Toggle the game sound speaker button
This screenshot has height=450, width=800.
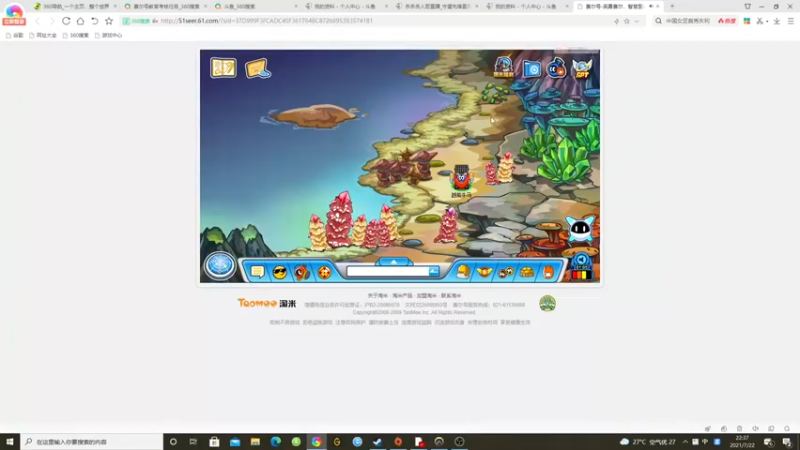[581, 260]
